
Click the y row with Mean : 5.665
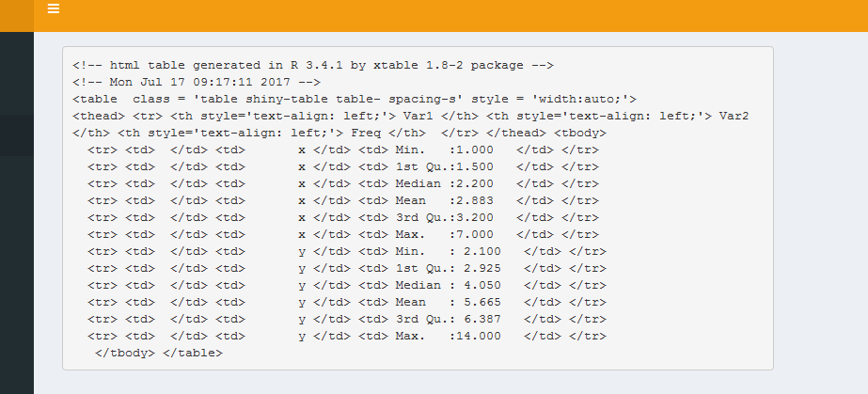[x=346, y=302]
